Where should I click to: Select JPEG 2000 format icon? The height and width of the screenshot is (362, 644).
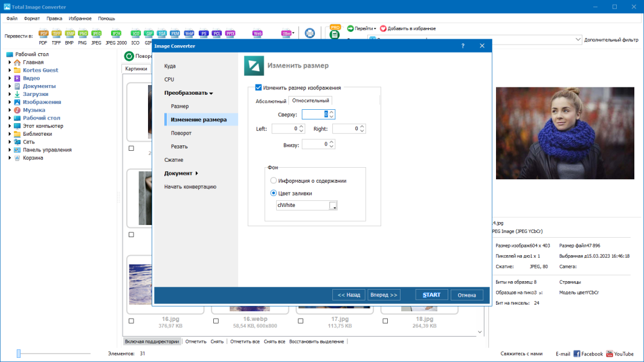coord(116,34)
